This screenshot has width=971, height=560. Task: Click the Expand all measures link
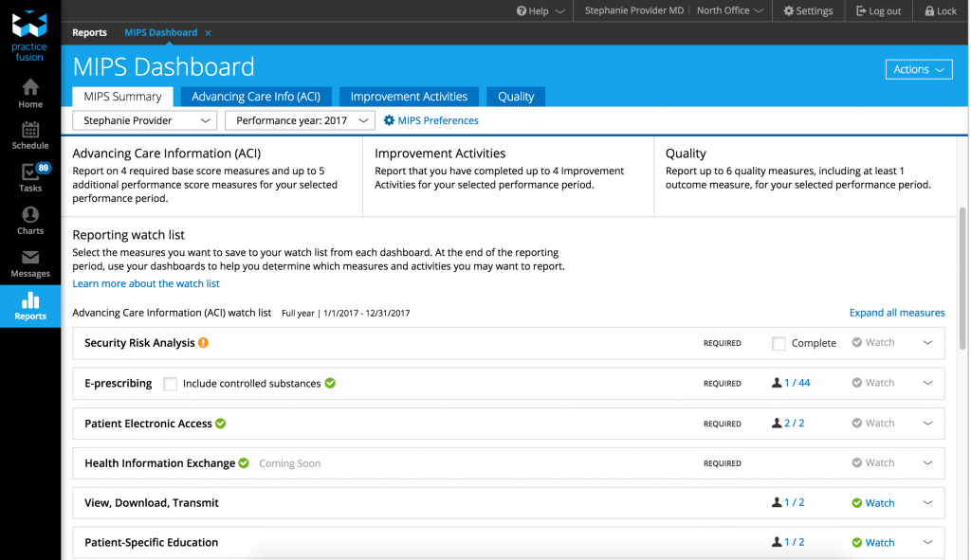[897, 313]
